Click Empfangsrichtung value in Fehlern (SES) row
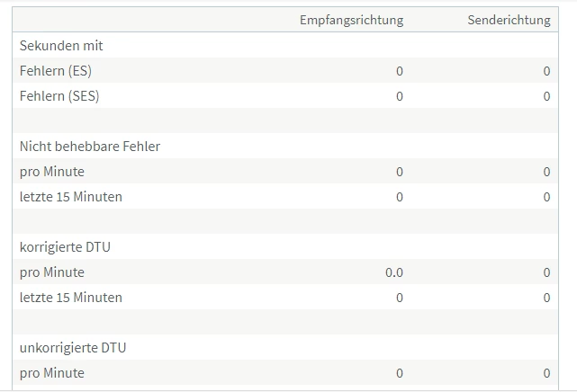The width and height of the screenshot is (577, 392). pos(400,96)
